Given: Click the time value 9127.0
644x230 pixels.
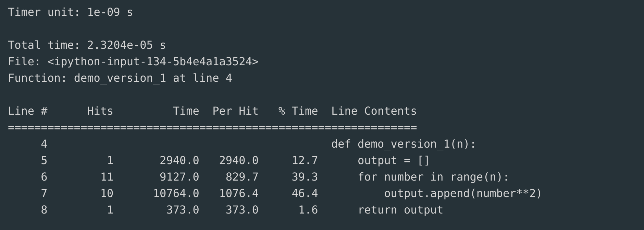Looking at the screenshot, I should 179,177.
